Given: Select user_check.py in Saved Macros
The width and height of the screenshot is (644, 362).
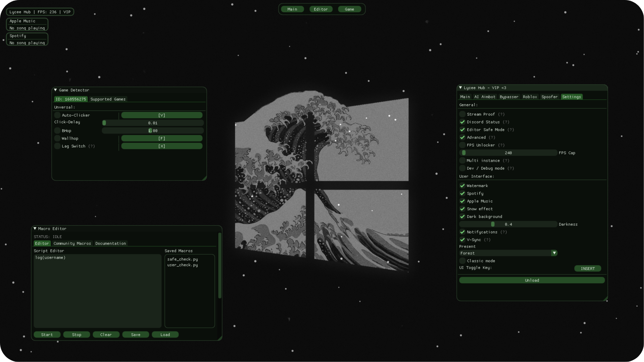Looking at the screenshot, I should (x=183, y=265).
